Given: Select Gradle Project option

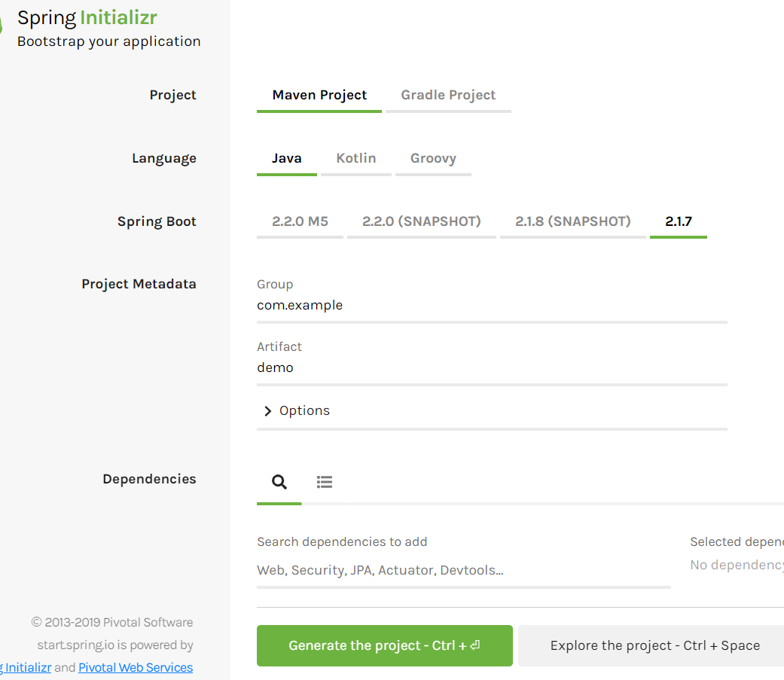Looking at the screenshot, I should 448,95.
